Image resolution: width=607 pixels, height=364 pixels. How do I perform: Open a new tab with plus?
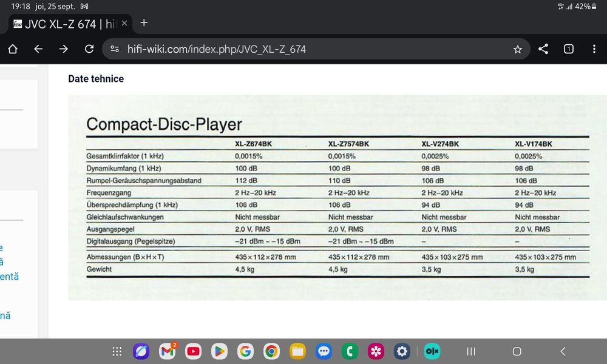point(144,23)
